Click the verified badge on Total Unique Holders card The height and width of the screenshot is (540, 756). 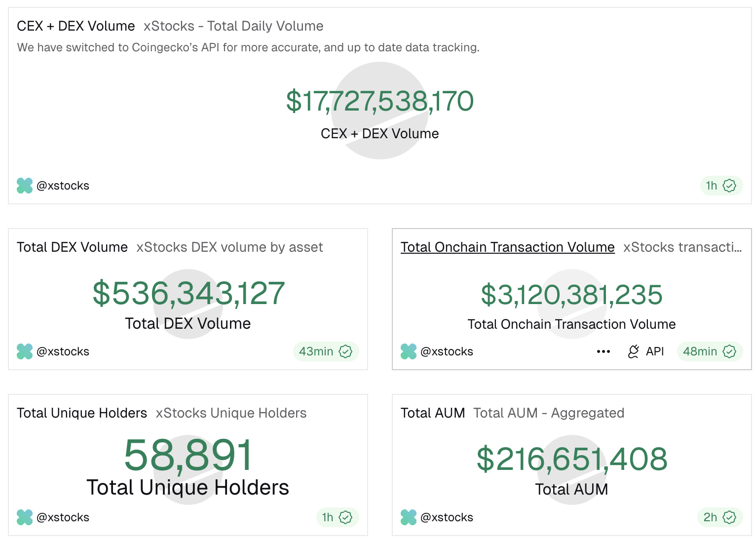[x=345, y=517]
